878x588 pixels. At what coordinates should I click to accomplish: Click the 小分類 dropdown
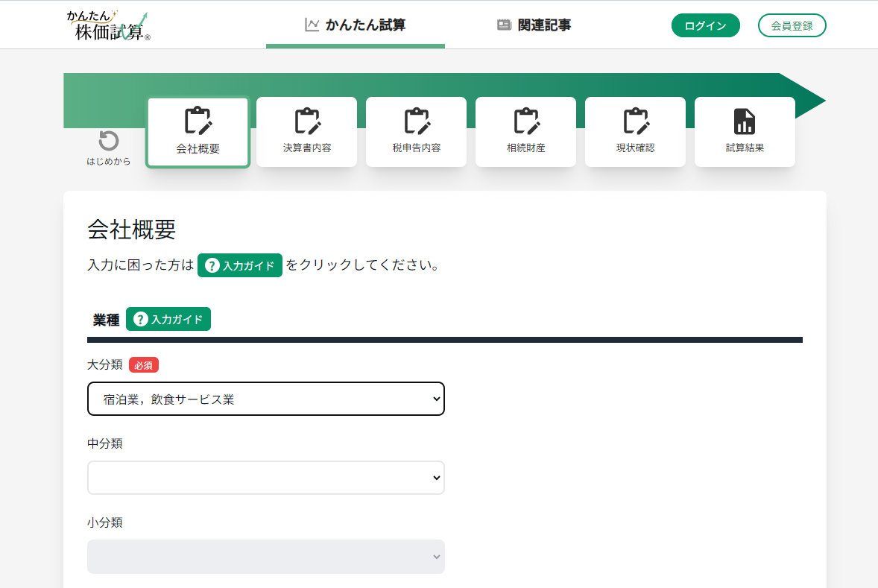point(266,557)
